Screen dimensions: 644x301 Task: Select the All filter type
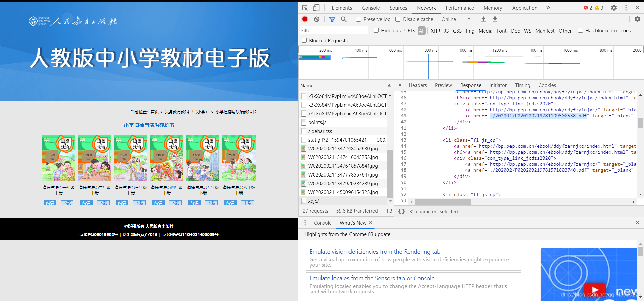point(422,31)
